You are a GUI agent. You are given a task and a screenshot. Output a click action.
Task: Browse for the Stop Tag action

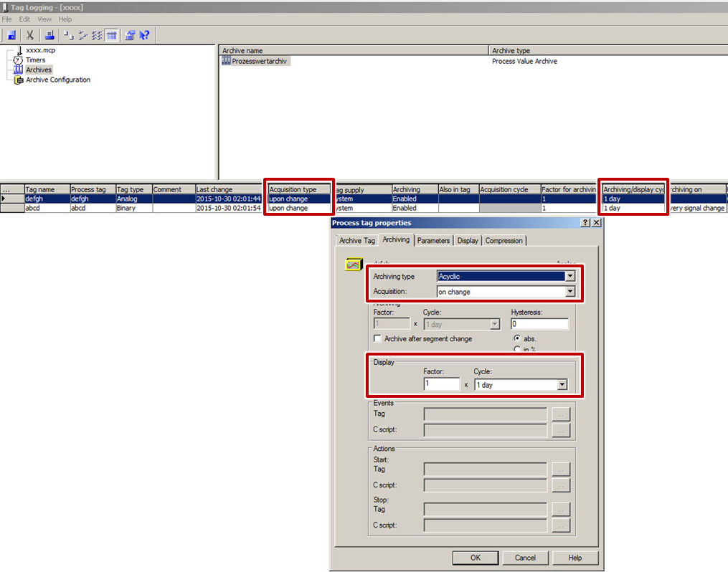(x=561, y=510)
